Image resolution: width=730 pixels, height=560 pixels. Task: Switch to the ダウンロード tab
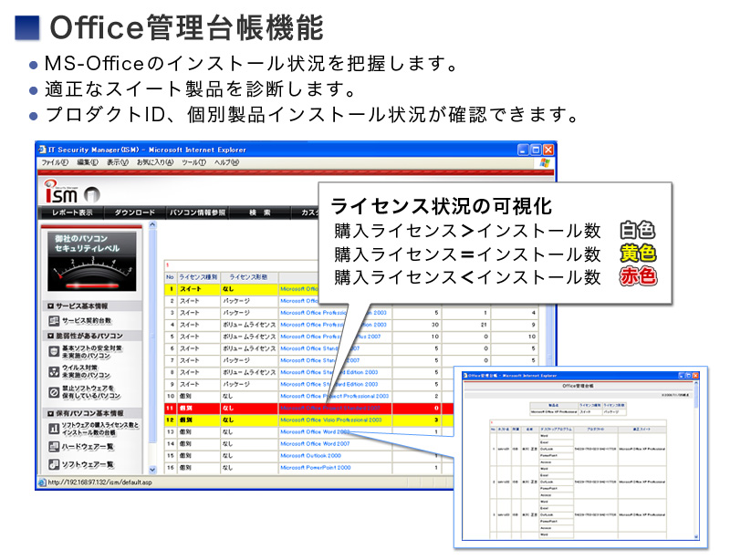click(x=134, y=213)
